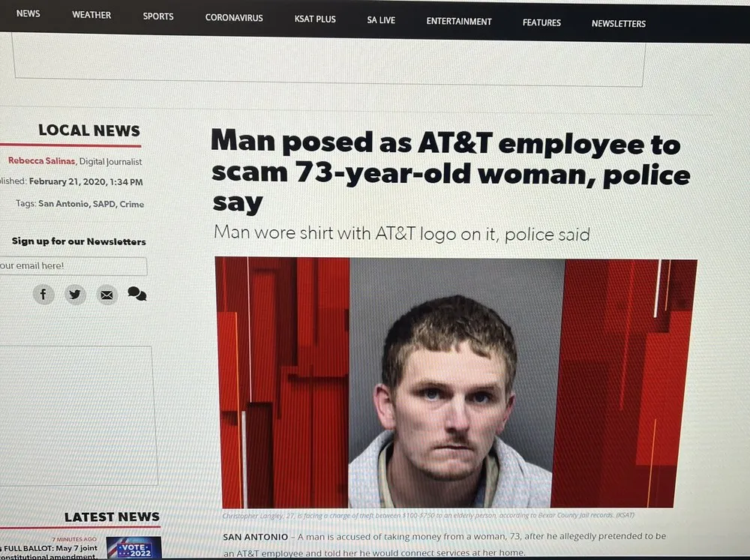750x560 pixels.
Task: Open the comments speech bubble icon
Action: point(137,294)
